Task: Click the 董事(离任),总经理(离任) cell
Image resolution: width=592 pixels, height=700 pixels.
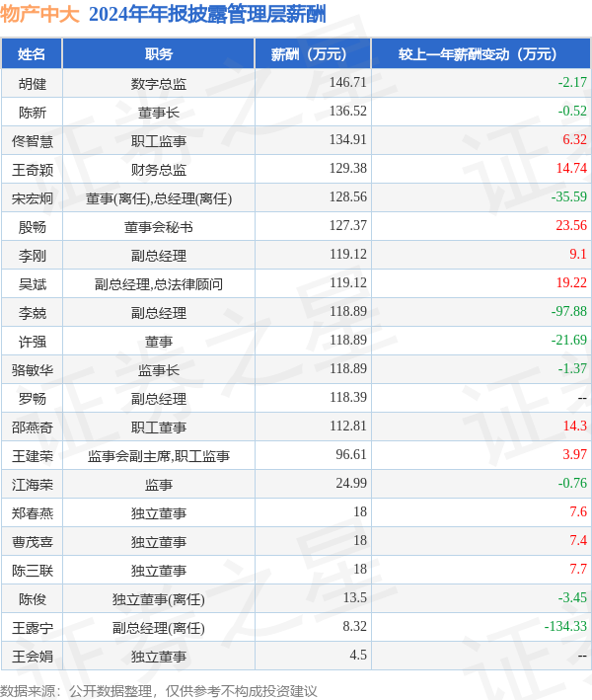Action: pos(159,197)
